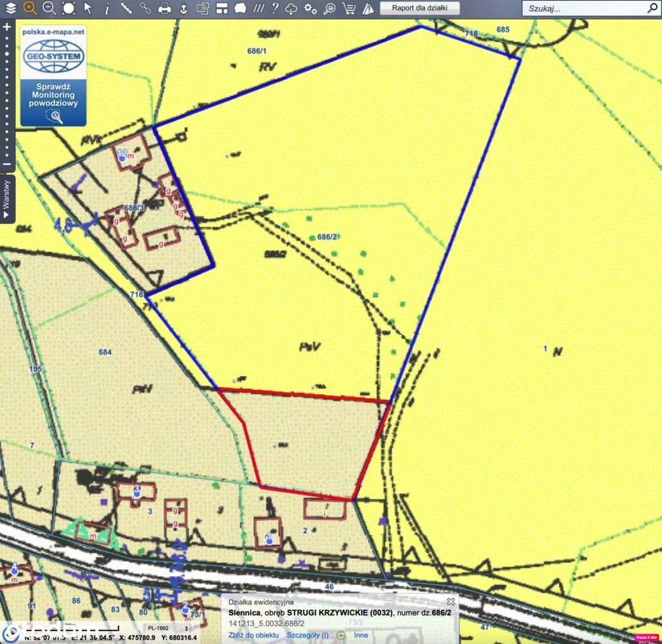Image resolution: width=662 pixels, height=644 pixels.
Task: Open help via question mark icon
Action: (x=275, y=8)
